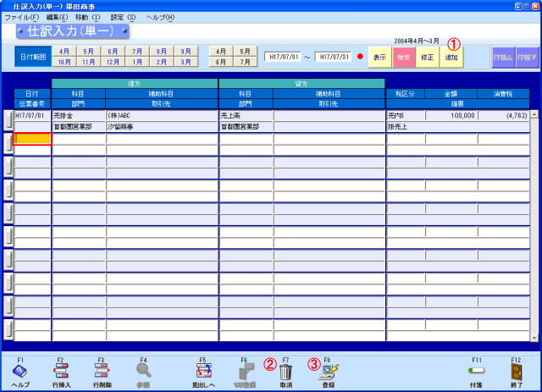Select the 10月 month button
The height and width of the screenshot is (392, 542).
pyautogui.click(x=64, y=62)
